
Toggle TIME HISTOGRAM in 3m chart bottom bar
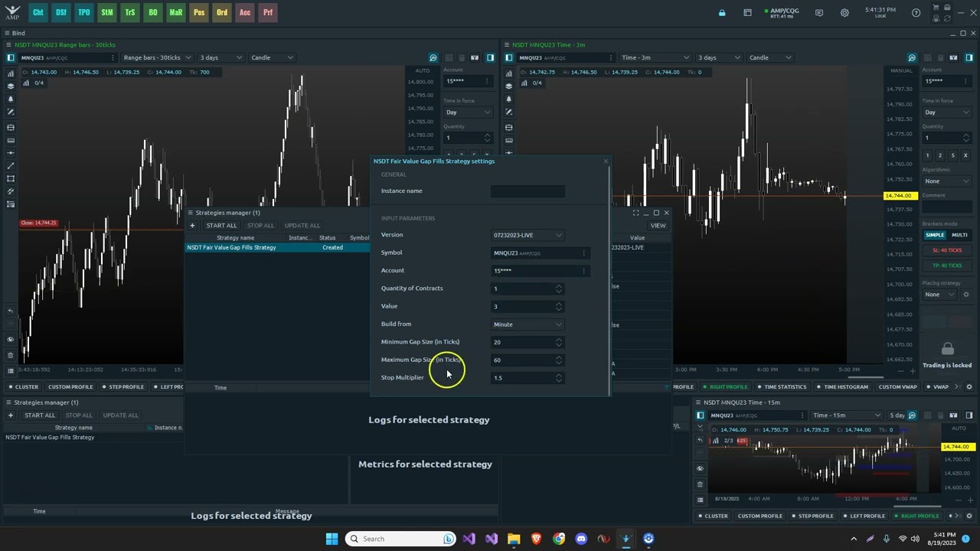point(842,387)
